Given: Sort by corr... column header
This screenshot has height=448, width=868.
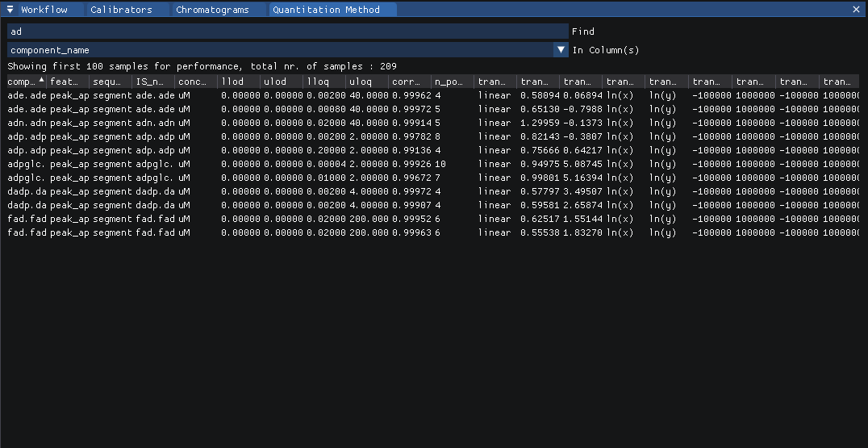Looking at the screenshot, I should coord(410,82).
